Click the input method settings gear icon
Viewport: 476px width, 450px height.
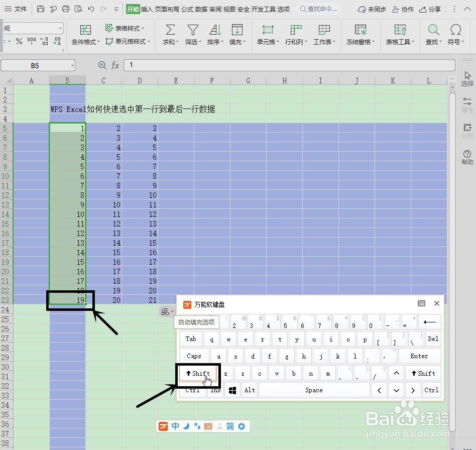[242, 426]
